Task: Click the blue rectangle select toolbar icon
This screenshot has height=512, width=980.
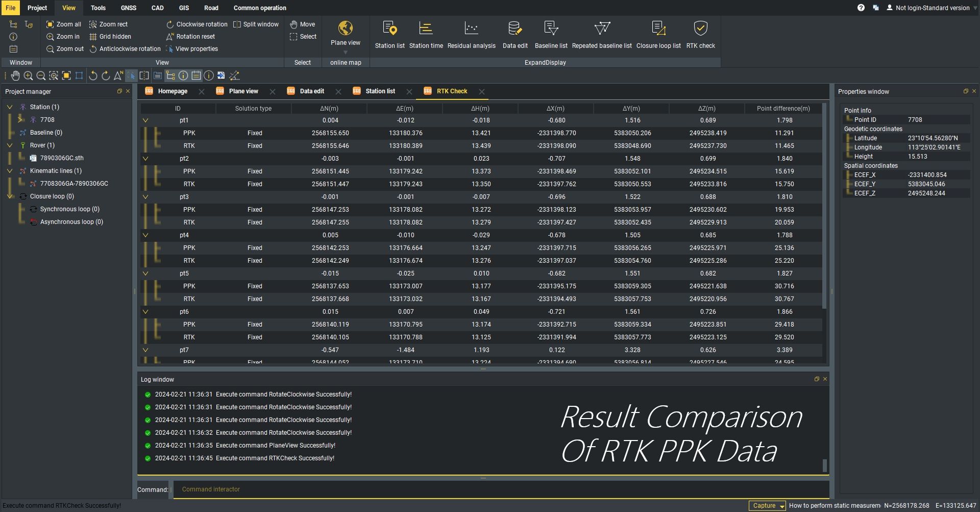Action: (x=79, y=76)
